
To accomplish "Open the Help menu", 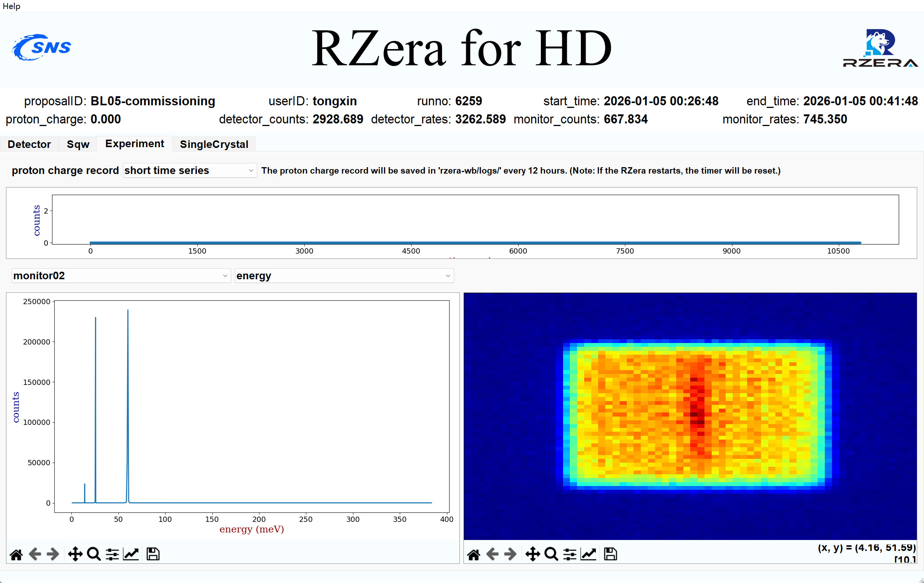I will pyautogui.click(x=11, y=6).
